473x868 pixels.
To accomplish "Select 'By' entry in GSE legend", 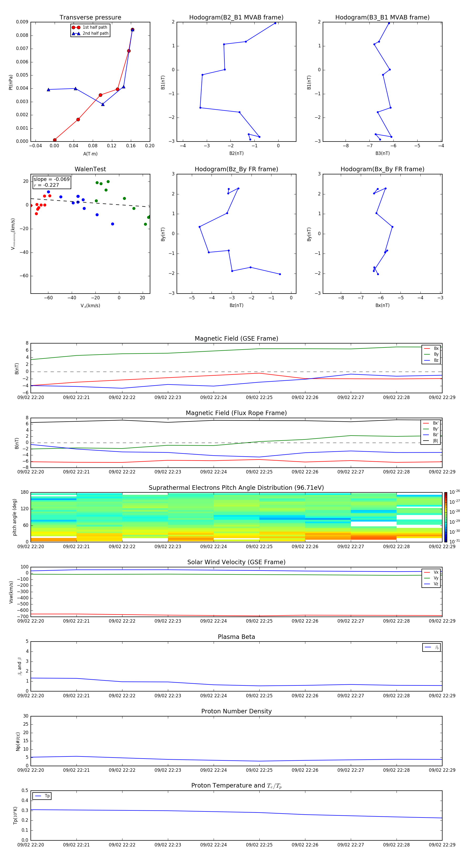I will point(431,355).
